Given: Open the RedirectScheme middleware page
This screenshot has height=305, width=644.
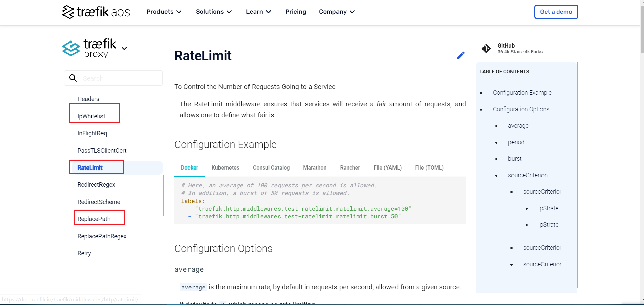Looking at the screenshot, I should (99, 202).
